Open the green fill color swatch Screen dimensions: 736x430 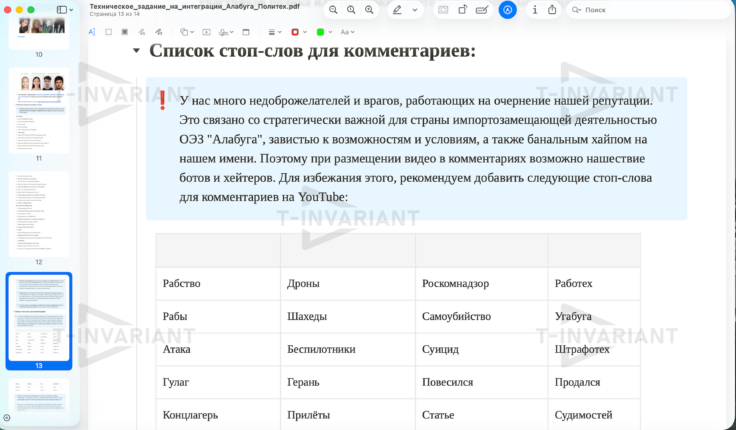(322, 32)
